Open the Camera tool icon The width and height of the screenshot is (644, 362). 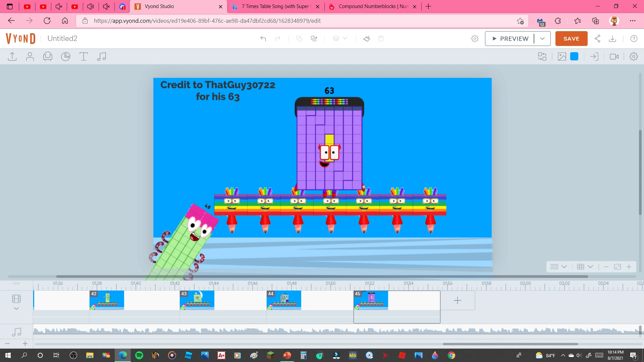tap(614, 57)
